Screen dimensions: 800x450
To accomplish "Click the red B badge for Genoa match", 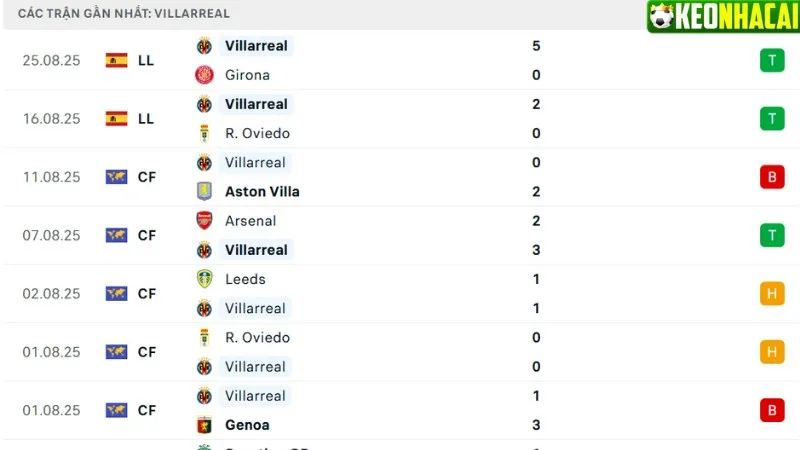I will point(771,410).
